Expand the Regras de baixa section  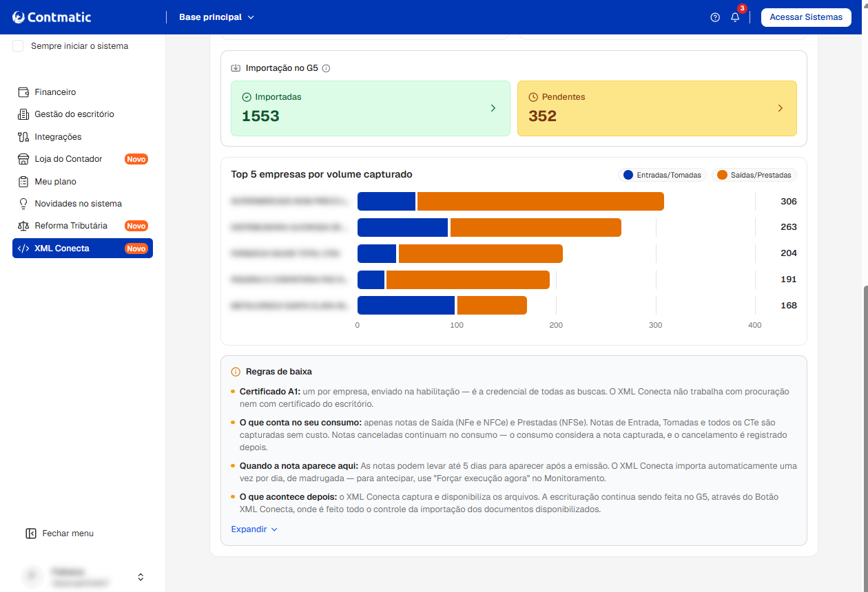pos(254,529)
